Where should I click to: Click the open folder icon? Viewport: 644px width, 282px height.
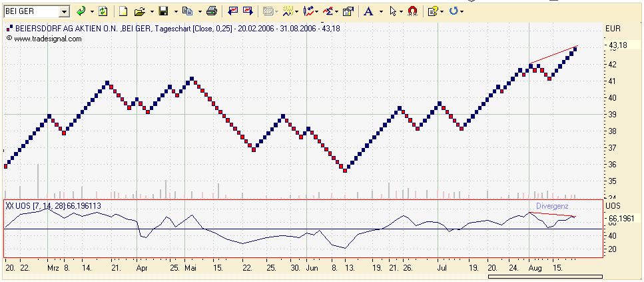pyautogui.click(x=140, y=11)
